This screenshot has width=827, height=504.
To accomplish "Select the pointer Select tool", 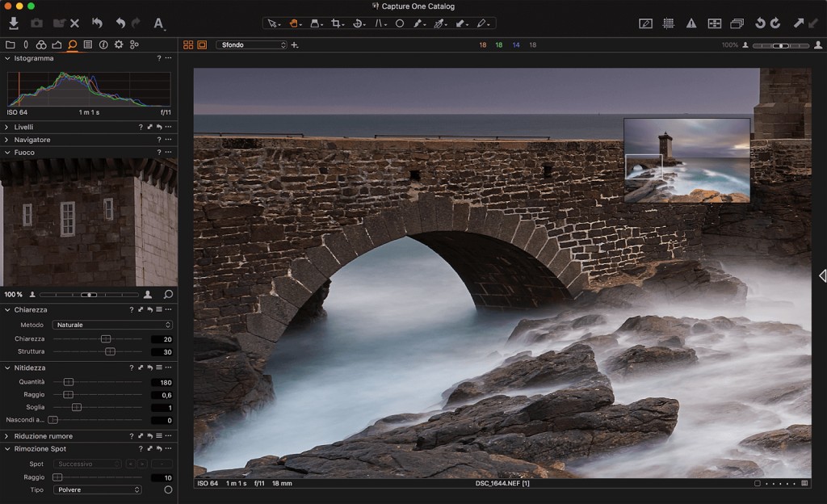I will point(273,23).
